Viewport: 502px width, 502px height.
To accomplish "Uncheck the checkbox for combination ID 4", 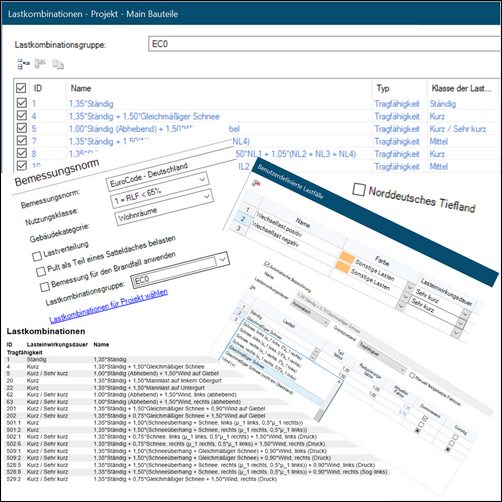I will [x=22, y=116].
